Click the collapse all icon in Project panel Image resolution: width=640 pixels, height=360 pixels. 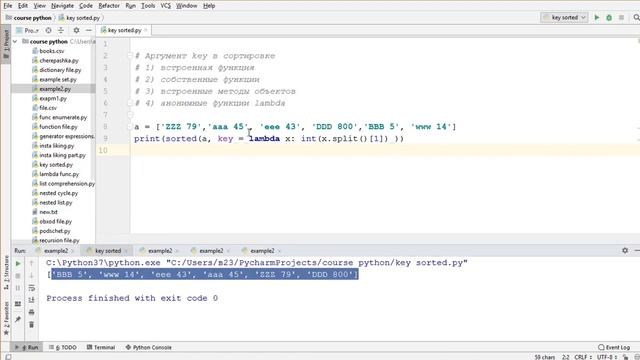point(61,30)
